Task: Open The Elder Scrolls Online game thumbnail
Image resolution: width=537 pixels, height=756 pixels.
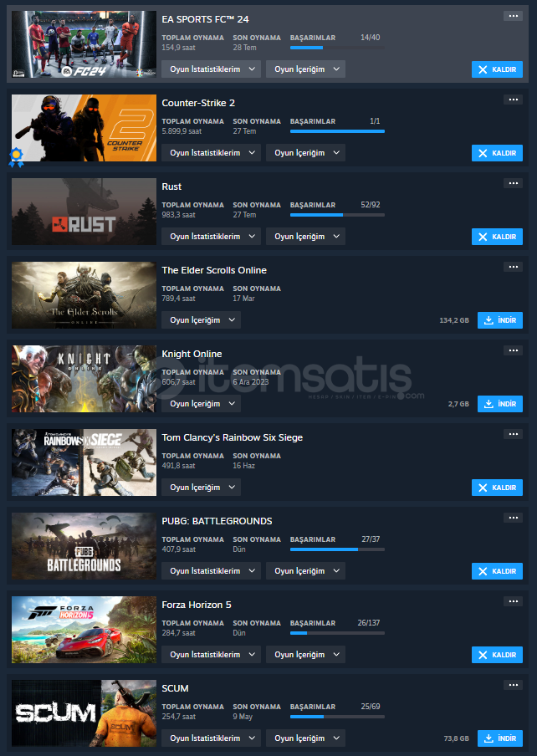Action: pyautogui.click(x=84, y=295)
